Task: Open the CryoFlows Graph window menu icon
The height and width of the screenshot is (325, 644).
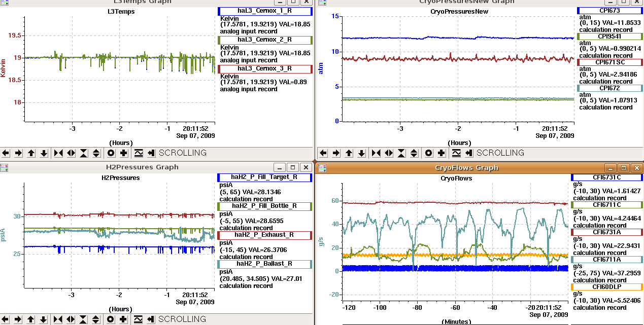Action: (x=322, y=167)
